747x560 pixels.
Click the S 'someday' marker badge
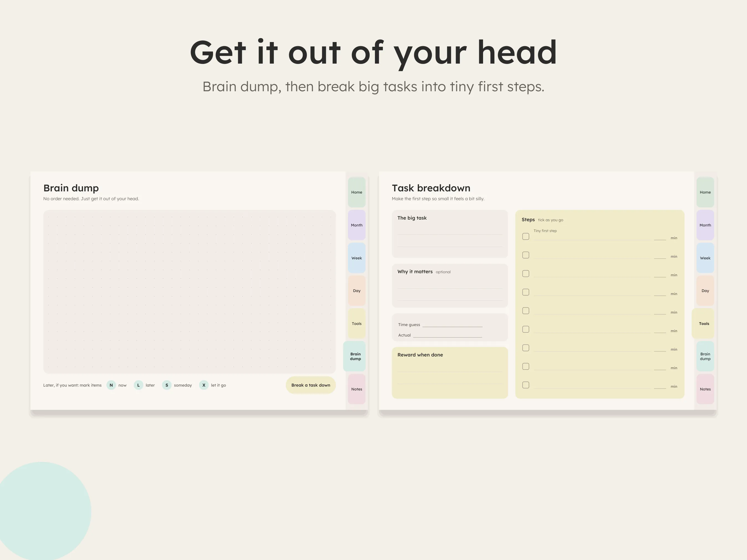click(167, 385)
